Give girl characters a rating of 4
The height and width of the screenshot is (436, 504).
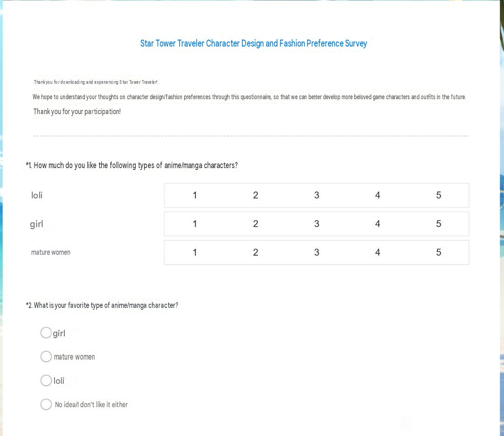pos(378,224)
